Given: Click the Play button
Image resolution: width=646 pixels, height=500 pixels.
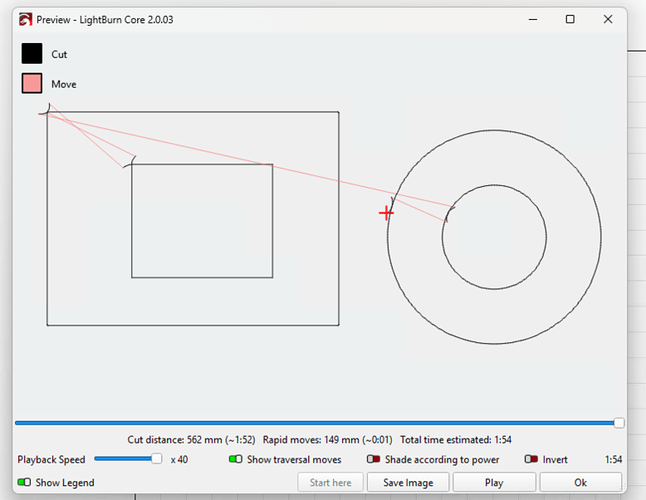Looking at the screenshot, I should click(x=494, y=482).
